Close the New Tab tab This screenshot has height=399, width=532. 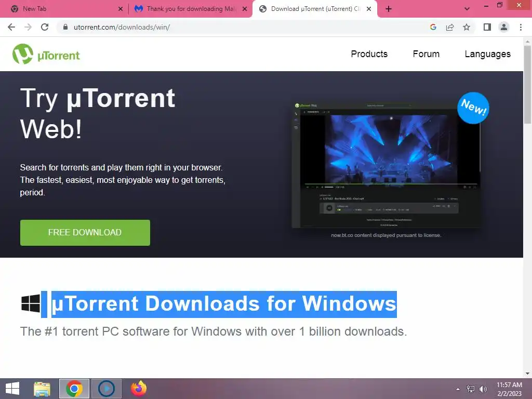pyautogui.click(x=121, y=9)
